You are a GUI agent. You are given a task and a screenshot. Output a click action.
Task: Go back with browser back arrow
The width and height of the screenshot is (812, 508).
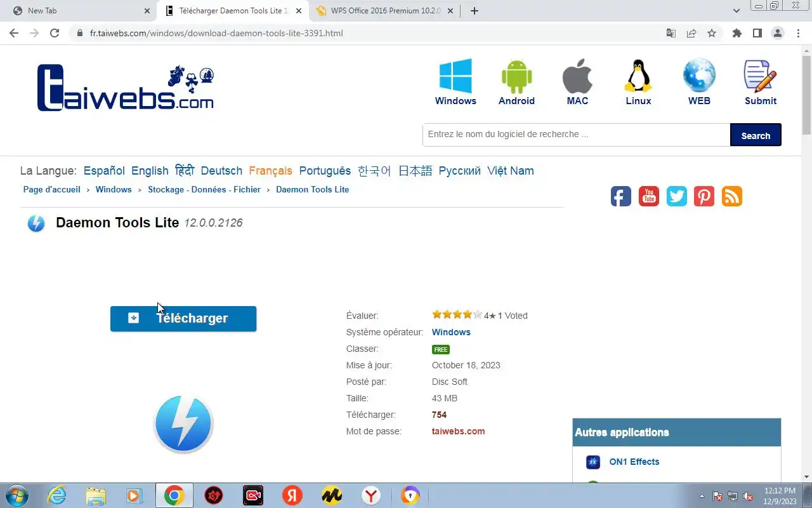pyautogui.click(x=14, y=33)
